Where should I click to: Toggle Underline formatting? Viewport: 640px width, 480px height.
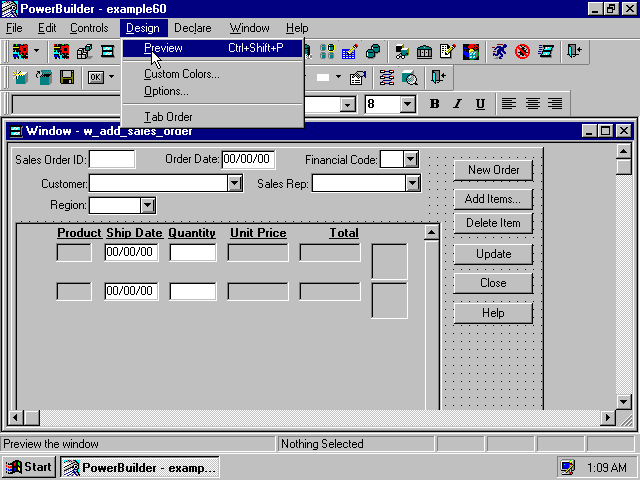(x=480, y=104)
